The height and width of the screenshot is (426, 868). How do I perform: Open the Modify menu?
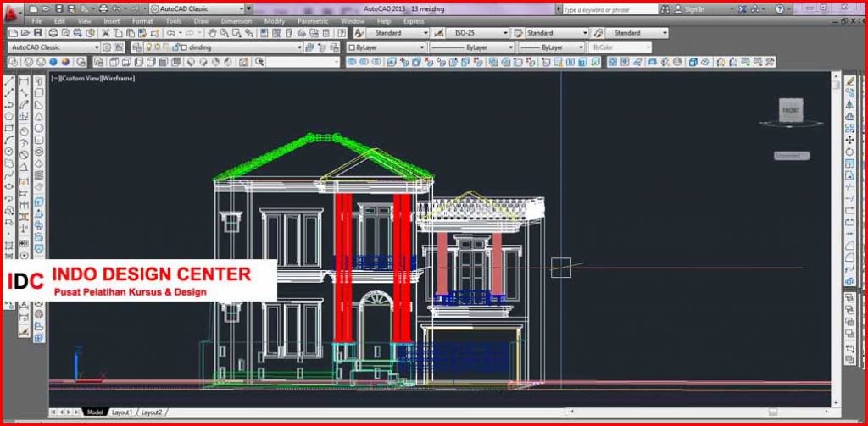[x=274, y=21]
